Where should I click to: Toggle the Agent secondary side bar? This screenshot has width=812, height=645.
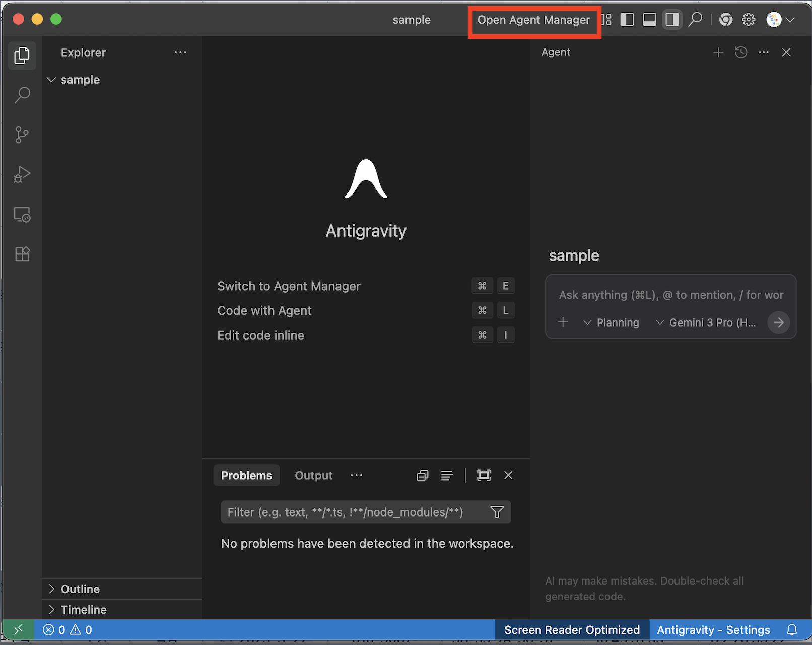(x=672, y=20)
